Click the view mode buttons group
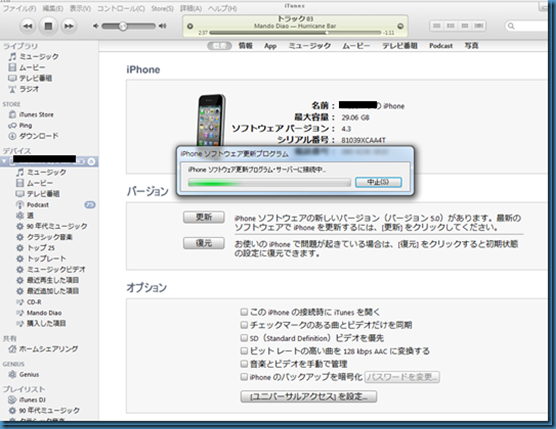556x429 pixels. tap(457, 26)
